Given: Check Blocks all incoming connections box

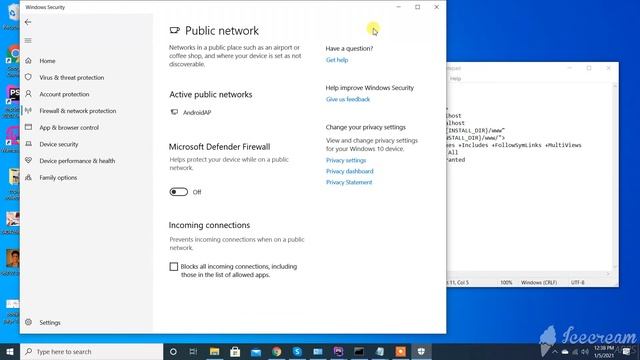Looking at the screenshot, I should pos(174,267).
